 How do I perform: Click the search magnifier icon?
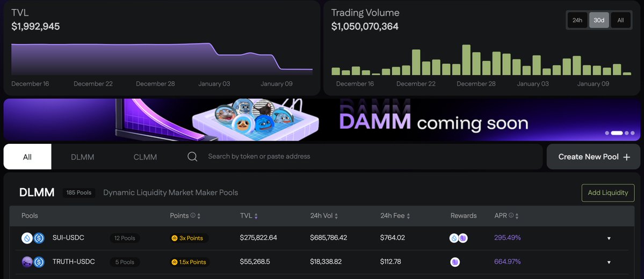point(192,157)
